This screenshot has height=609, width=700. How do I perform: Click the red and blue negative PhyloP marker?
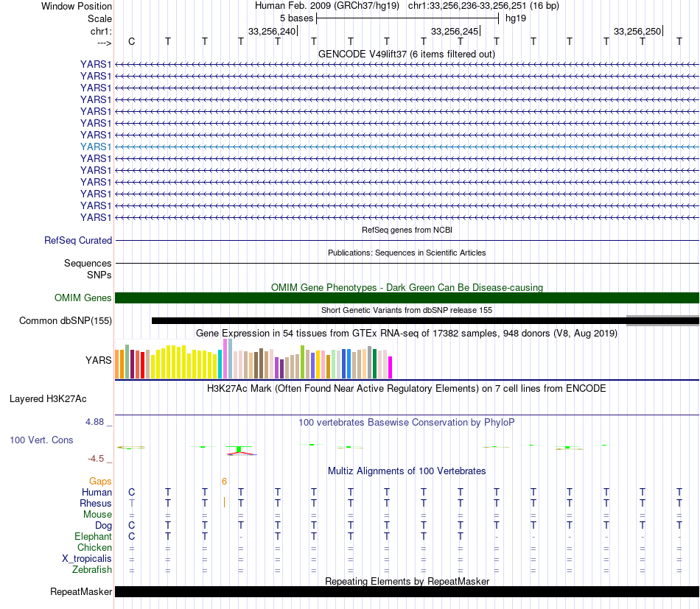pyautogui.click(x=242, y=454)
